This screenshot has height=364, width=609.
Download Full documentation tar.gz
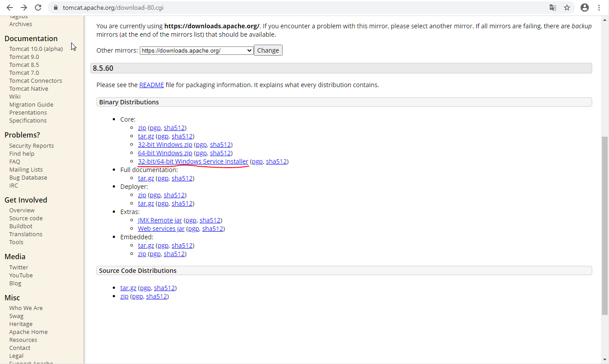(x=146, y=178)
